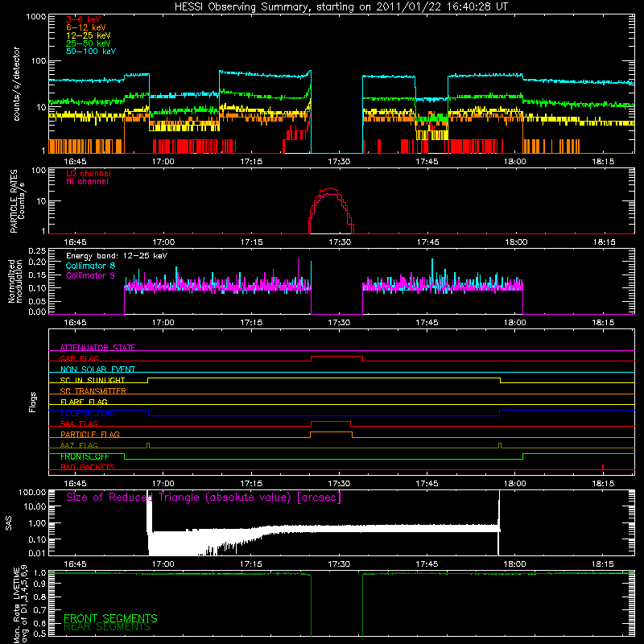Click the REAR SEGMENTS legend label

click(x=107, y=627)
